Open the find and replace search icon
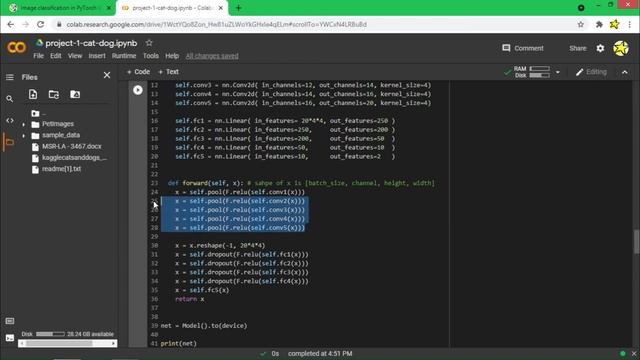The width and height of the screenshot is (640, 360). (x=9, y=99)
